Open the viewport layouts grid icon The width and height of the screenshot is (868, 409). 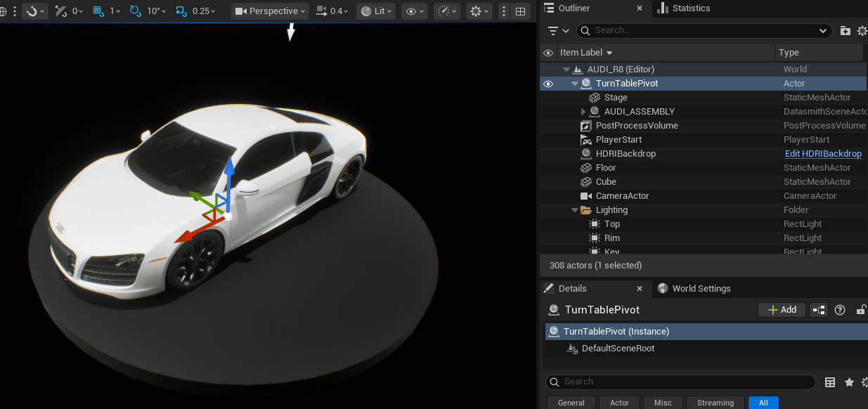click(x=520, y=11)
